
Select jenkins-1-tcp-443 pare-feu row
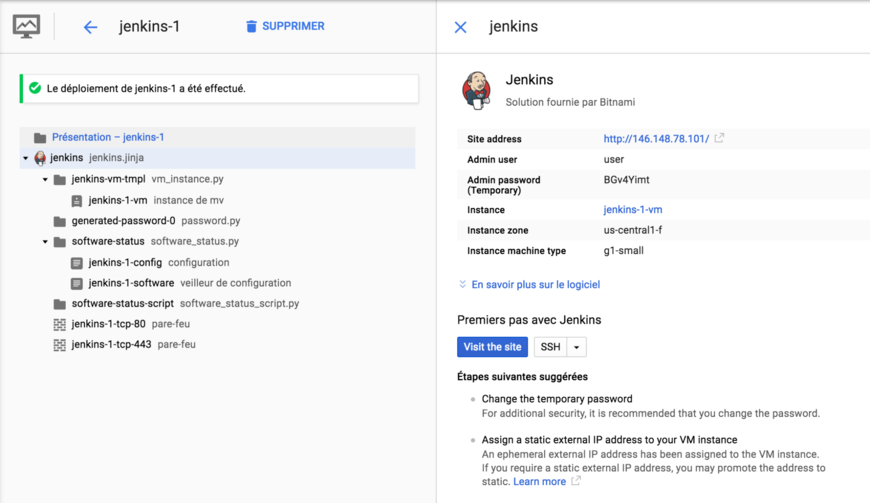[133, 344]
